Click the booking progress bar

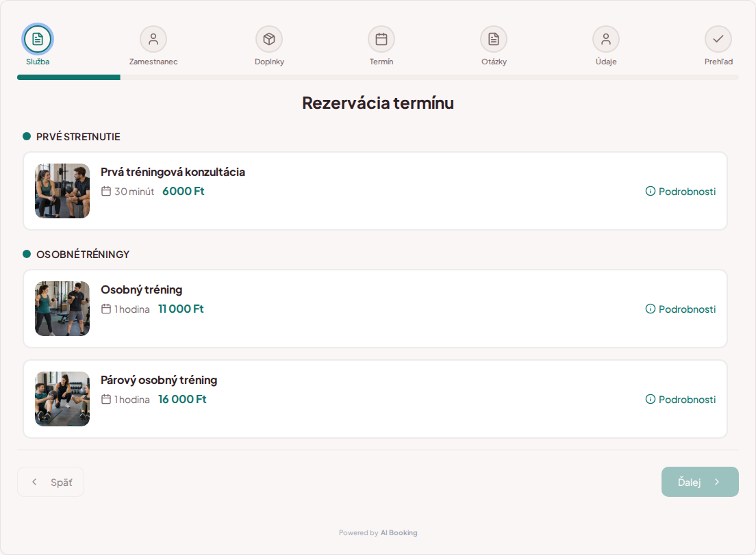point(378,77)
